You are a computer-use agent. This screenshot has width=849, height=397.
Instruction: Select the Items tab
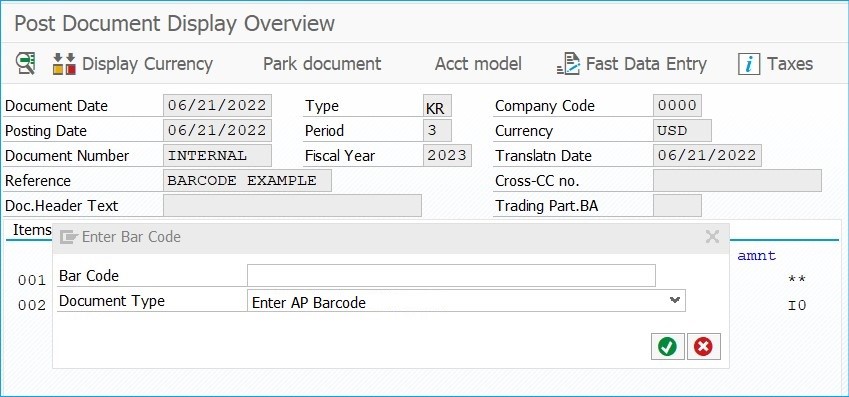tap(32, 230)
